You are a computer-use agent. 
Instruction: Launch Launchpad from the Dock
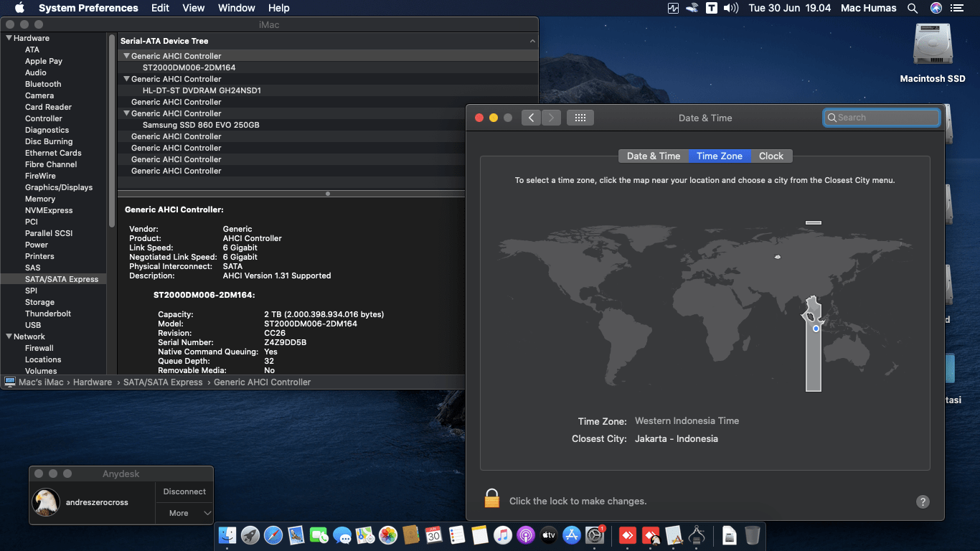(x=250, y=534)
